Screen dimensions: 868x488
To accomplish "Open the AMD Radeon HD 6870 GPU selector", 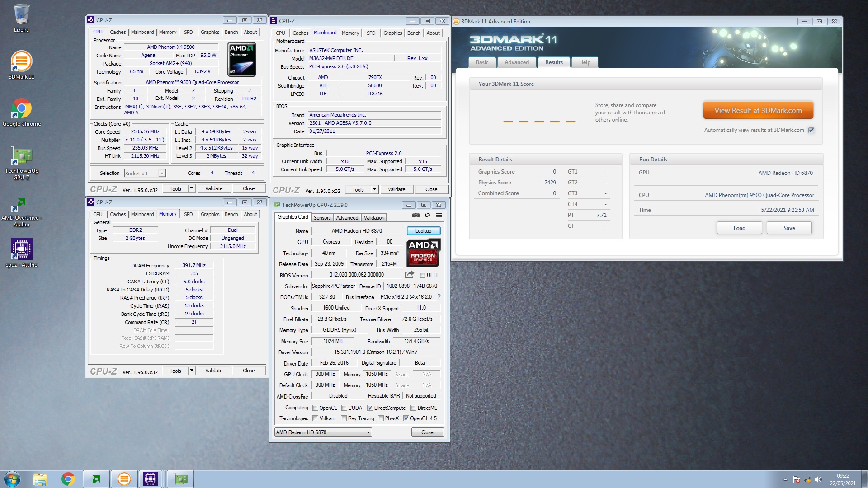I will point(323,432).
